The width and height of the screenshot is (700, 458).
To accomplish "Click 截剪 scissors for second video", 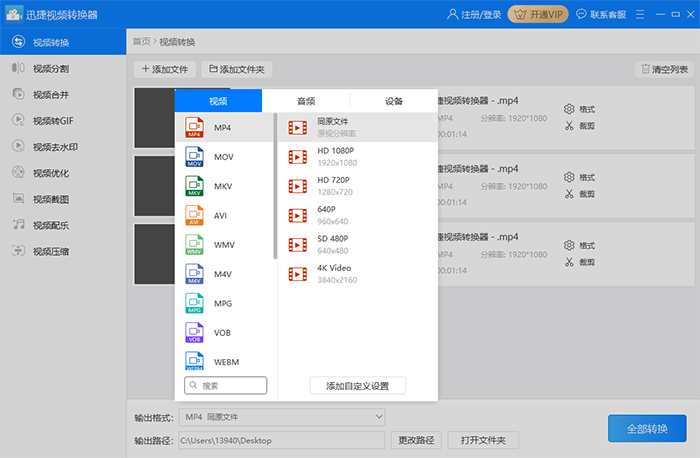I will coord(569,194).
